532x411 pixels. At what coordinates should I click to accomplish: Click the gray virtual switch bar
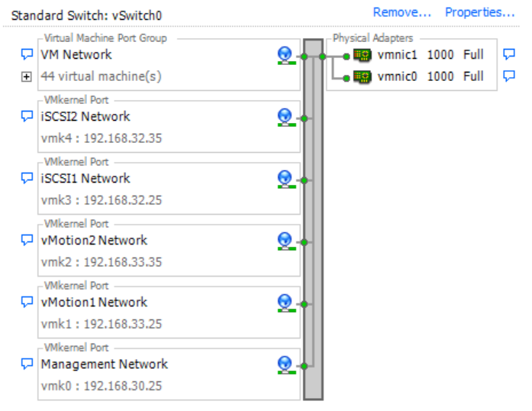313,222
